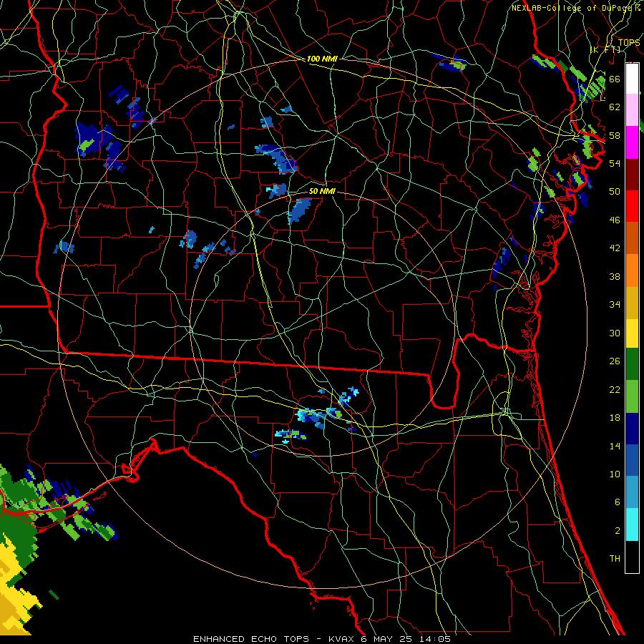Click the legend value '22'
This screenshot has height=644, width=644.
coord(615,389)
